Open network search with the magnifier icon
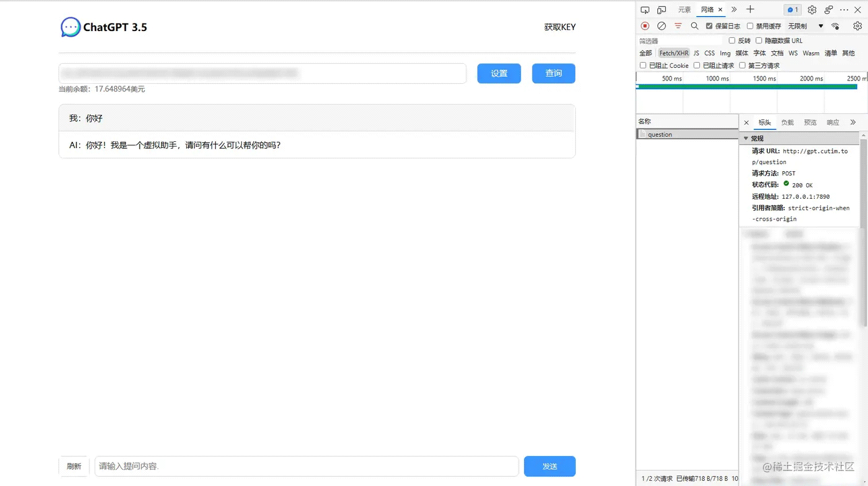868x486 pixels. [x=695, y=26]
